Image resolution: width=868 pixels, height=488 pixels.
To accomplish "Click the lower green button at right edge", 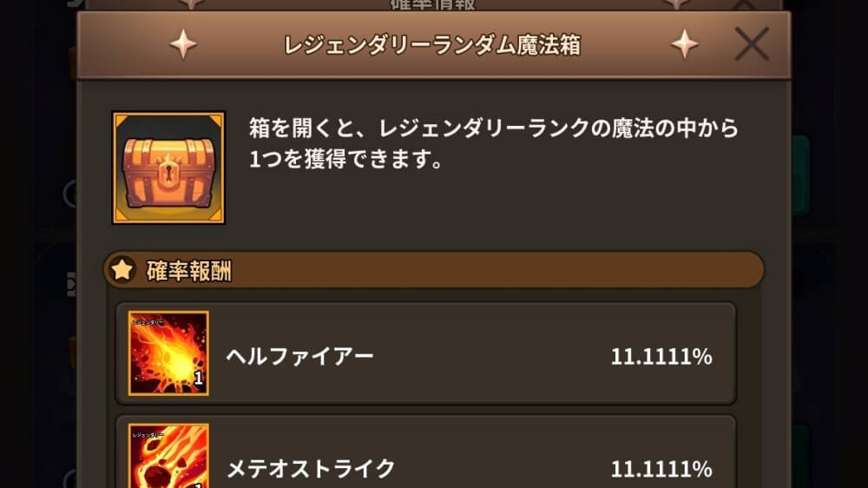I will pos(800,457).
